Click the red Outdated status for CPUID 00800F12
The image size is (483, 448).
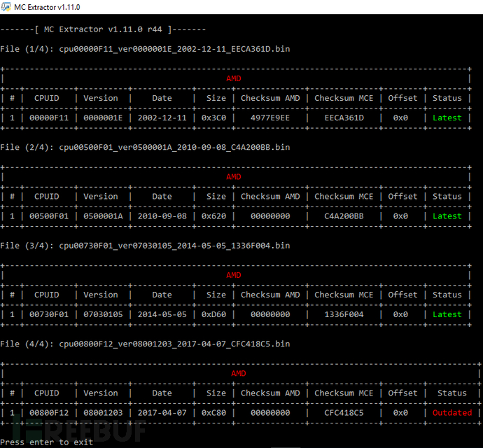point(452,412)
